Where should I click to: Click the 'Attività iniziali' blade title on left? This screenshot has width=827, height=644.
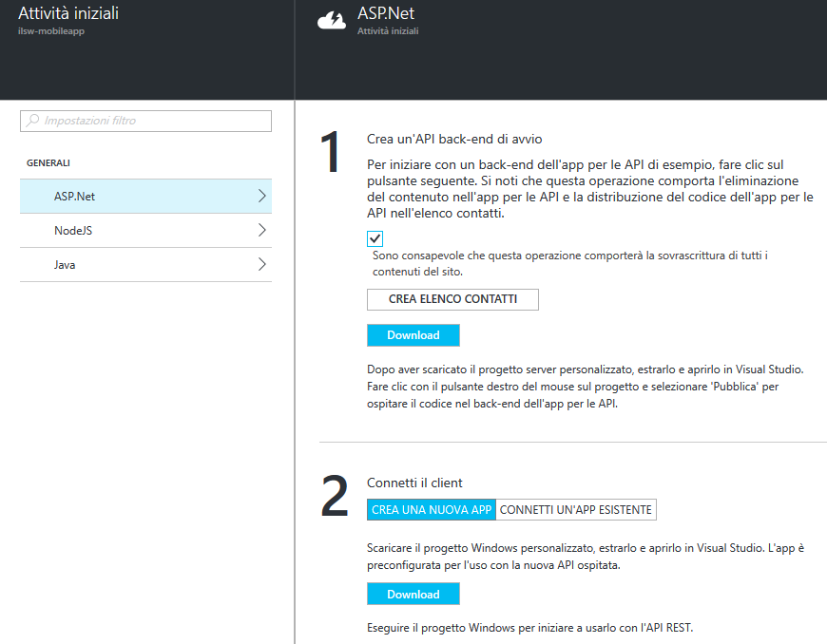click(68, 13)
